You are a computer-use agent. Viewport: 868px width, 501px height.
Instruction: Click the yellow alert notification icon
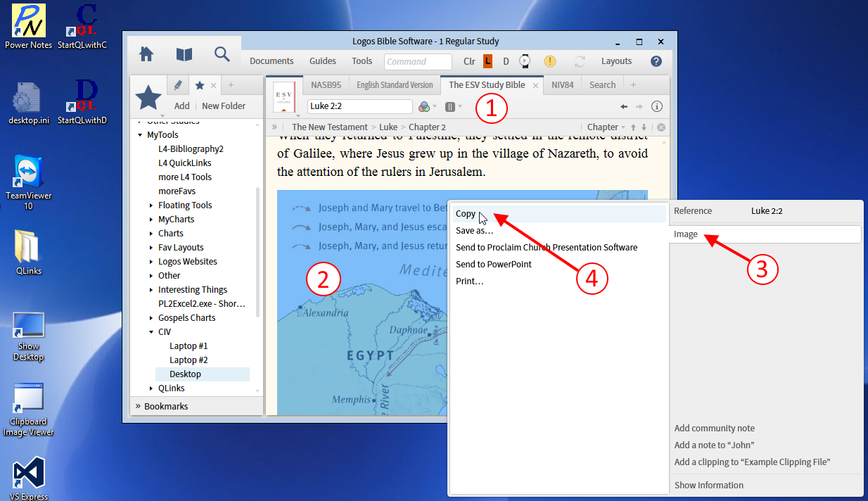(550, 61)
